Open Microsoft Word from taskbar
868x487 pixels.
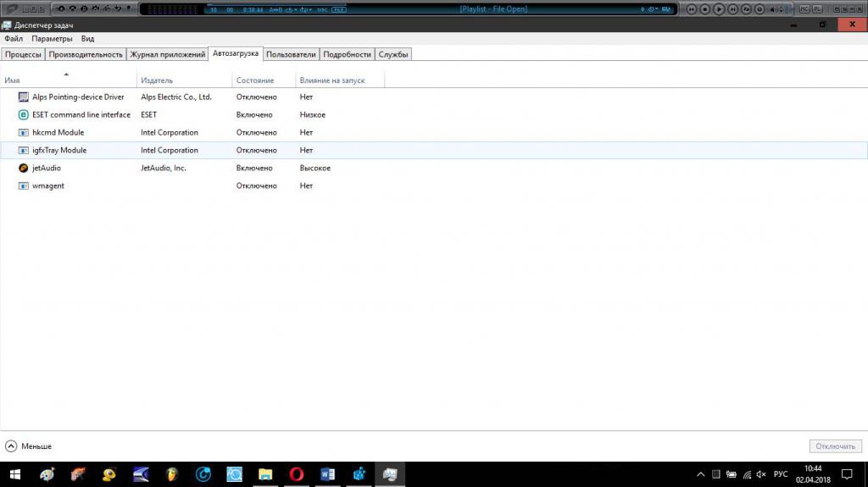click(x=327, y=474)
